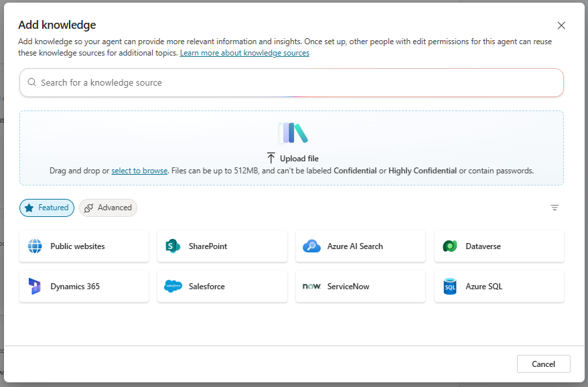Viewport: 588px width, 387px height.
Task: Click the Upload file label
Action: pos(299,159)
